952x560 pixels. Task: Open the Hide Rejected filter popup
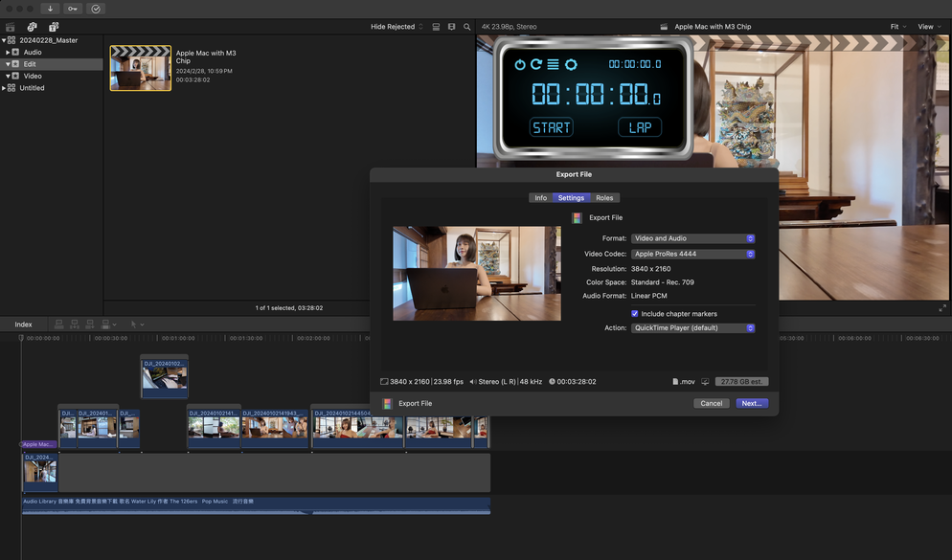pyautogui.click(x=397, y=27)
